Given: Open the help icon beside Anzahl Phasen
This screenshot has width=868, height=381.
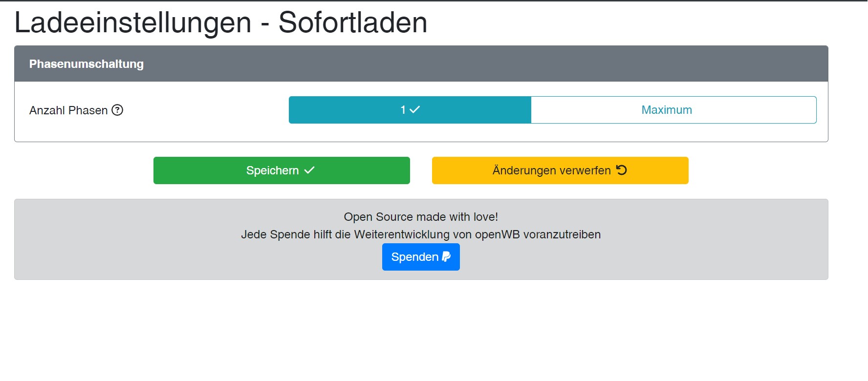Looking at the screenshot, I should coord(117,110).
